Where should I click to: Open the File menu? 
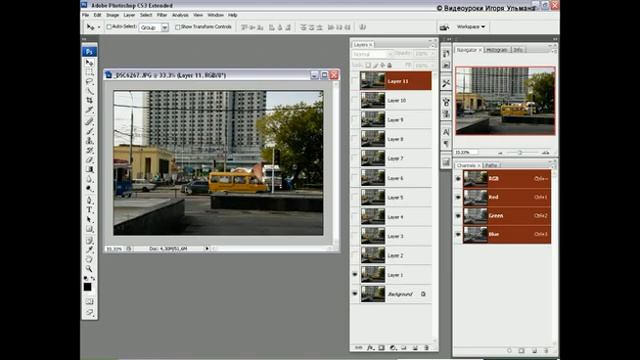tap(85, 15)
